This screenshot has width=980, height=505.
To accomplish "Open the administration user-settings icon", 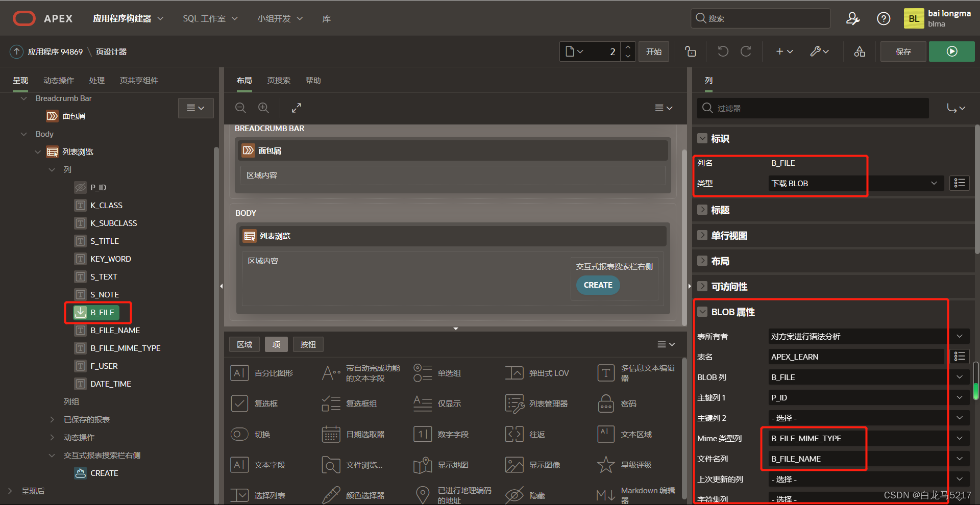I will [853, 19].
